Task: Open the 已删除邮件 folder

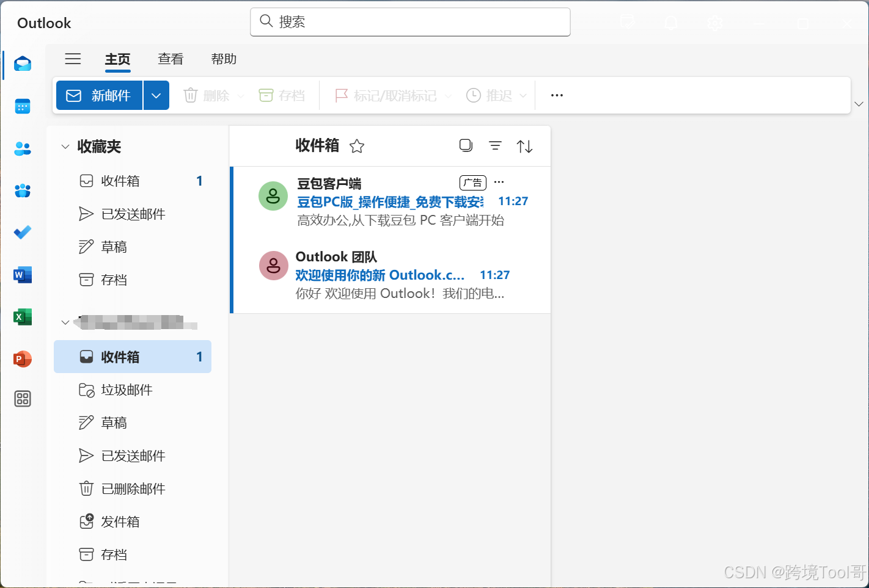Action: pyautogui.click(x=133, y=488)
